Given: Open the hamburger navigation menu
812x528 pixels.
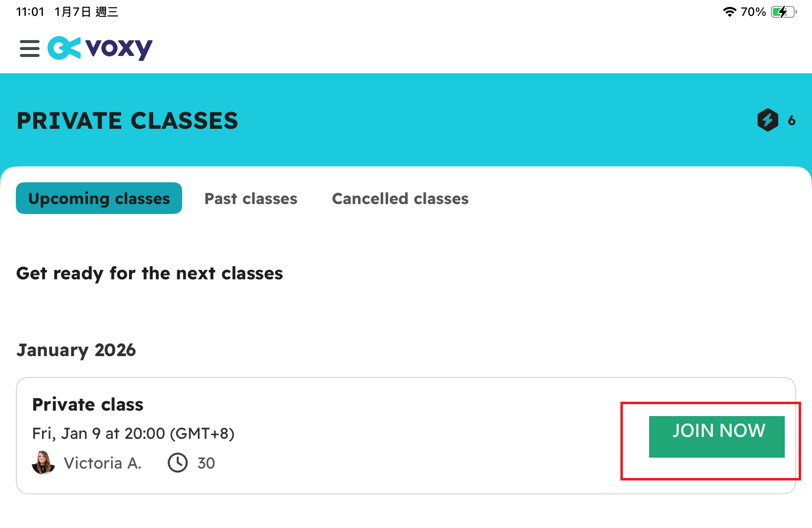Looking at the screenshot, I should 30,49.
